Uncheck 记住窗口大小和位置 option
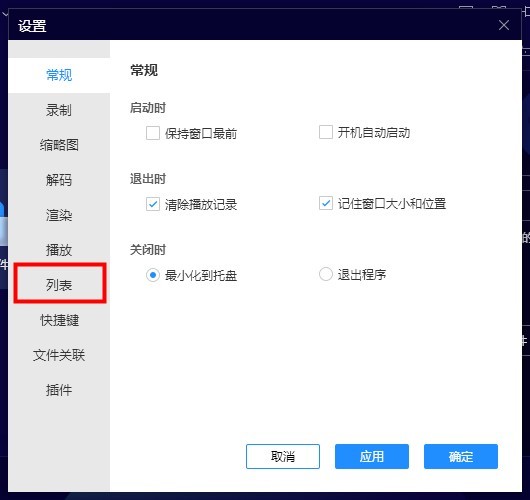This screenshot has height=500, width=530. click(x=326, y=203)
